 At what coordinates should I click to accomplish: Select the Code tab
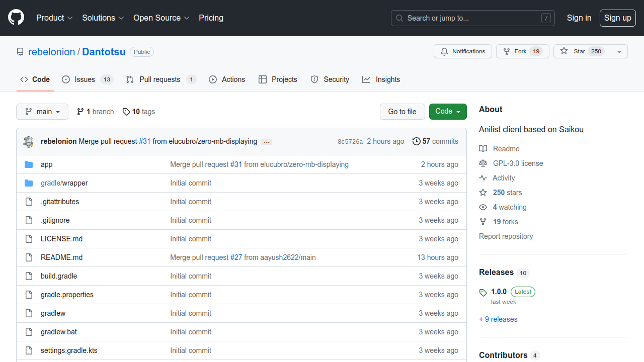coord(35,79)
